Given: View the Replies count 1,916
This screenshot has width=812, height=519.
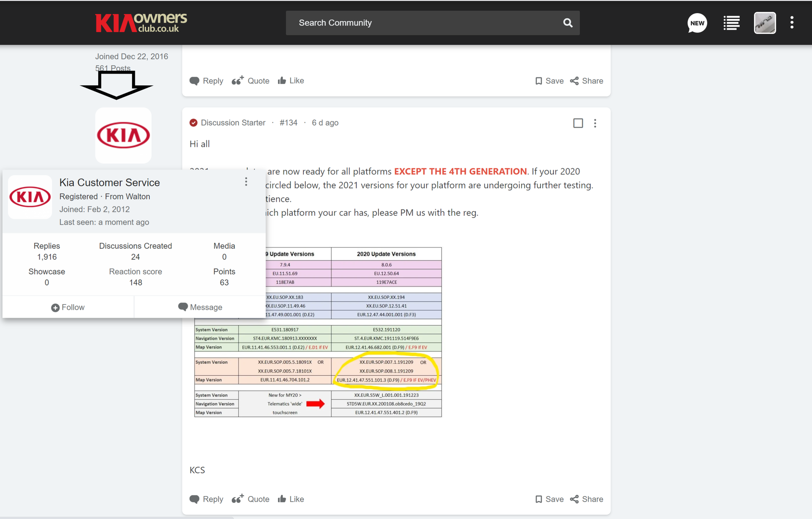Looking at the screenshot, I should [x=47, y=257].
